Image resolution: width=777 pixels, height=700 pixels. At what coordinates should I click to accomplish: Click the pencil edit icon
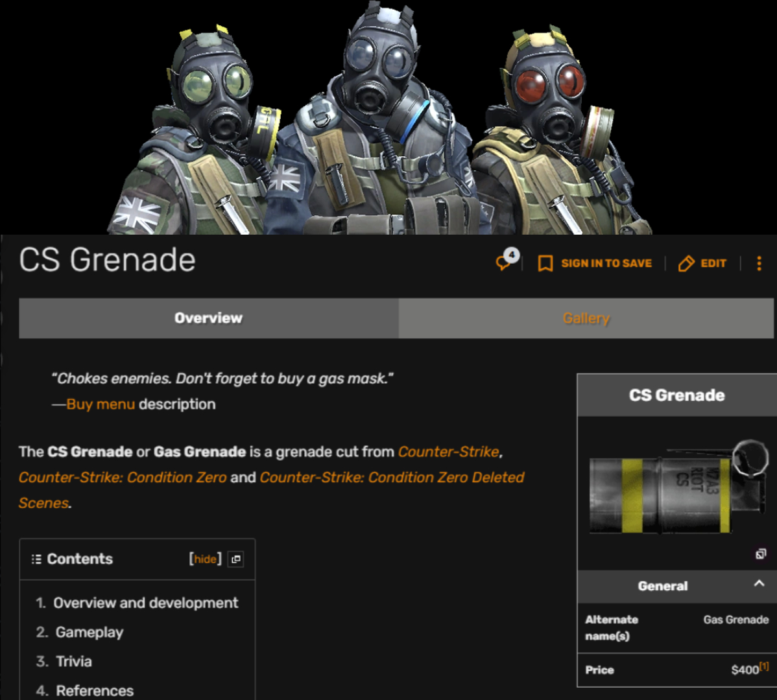point(686,263)
